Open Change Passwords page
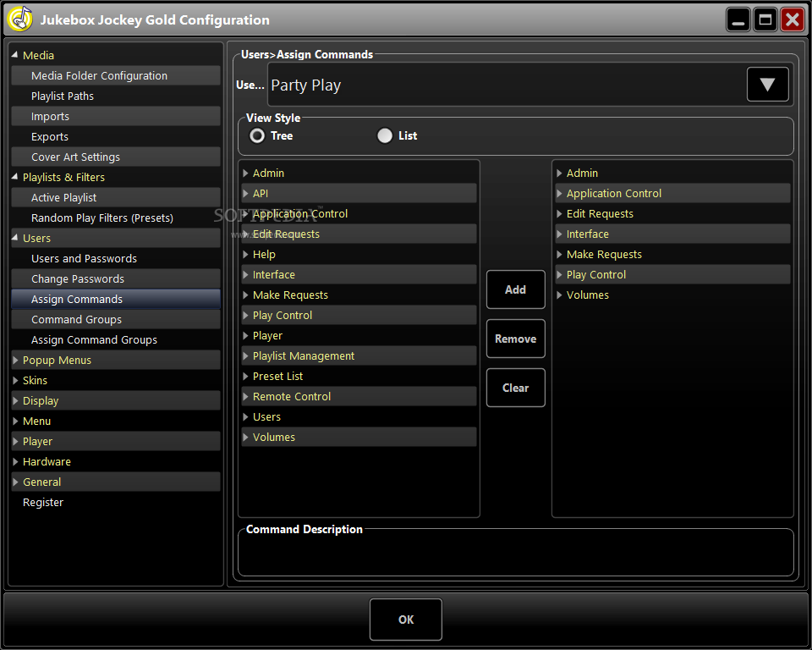Screen dimensions: 812x650 [116, 278]
